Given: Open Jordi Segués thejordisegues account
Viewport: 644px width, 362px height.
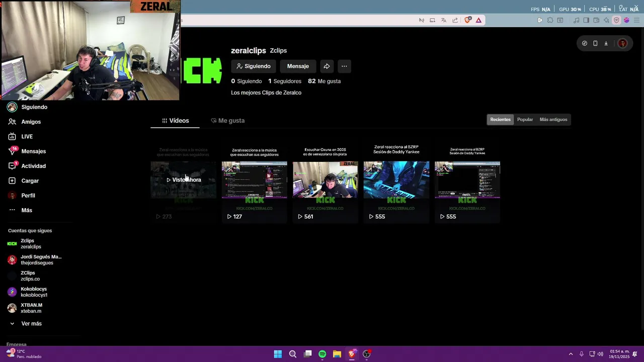Looking at the screenshot, I should click(34, 260).
